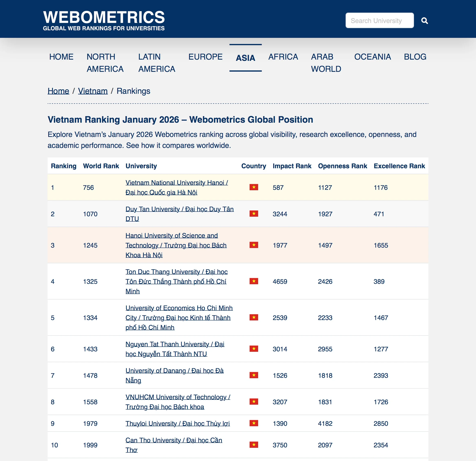This screenshot has height=461, width=476.
Task: Click the Vietnam breadcrumb link
Action: 93,91
